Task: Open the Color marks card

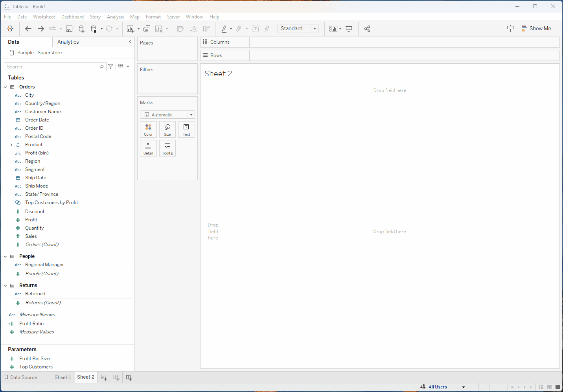Action: 148,129
